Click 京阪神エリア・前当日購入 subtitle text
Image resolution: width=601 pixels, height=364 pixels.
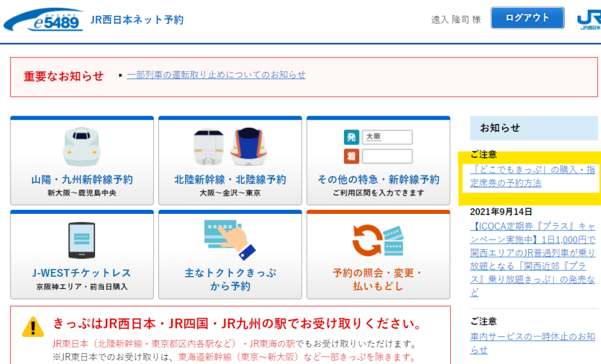[82, 287]
